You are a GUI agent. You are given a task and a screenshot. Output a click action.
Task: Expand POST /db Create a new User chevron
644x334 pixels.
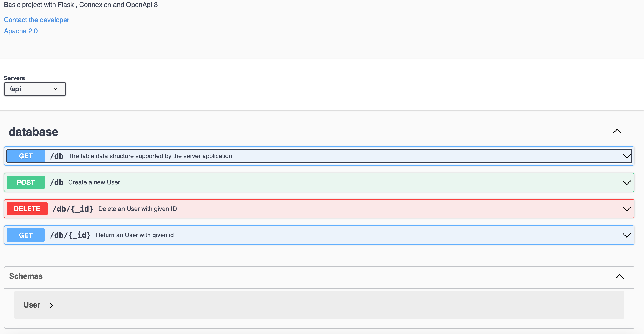[626, 183]
